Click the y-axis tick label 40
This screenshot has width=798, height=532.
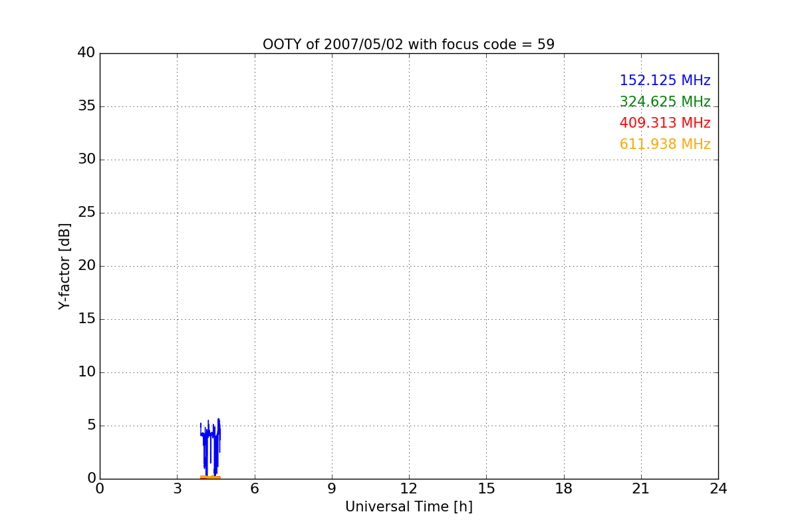(x=86, y=53)
